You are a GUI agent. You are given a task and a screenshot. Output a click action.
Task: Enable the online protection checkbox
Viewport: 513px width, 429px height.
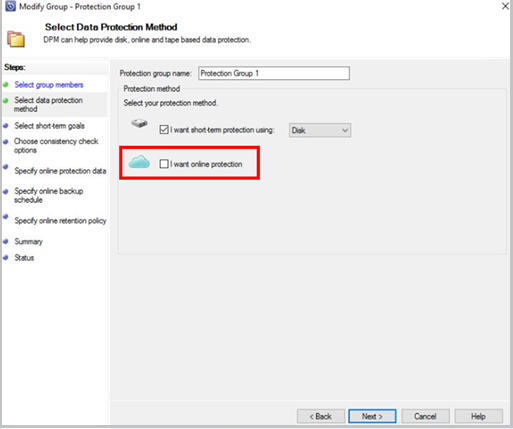[x=164, y=164]
